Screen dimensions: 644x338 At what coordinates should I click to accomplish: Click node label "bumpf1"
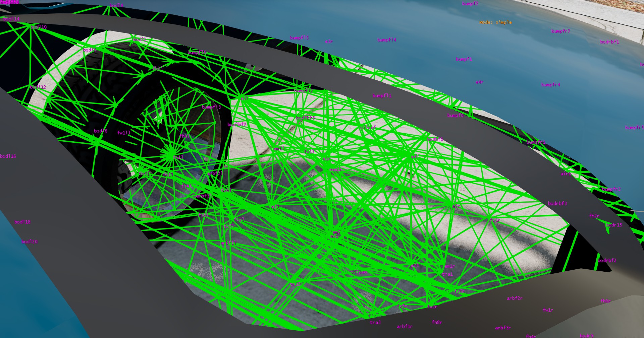[x=464, y=59]
